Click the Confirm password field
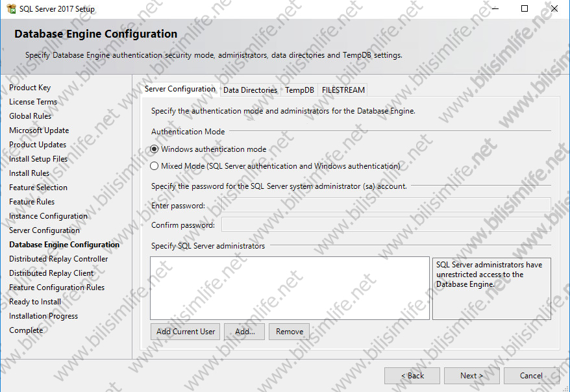This screenshot has width=570, height=392. click(x=386, y=225)
